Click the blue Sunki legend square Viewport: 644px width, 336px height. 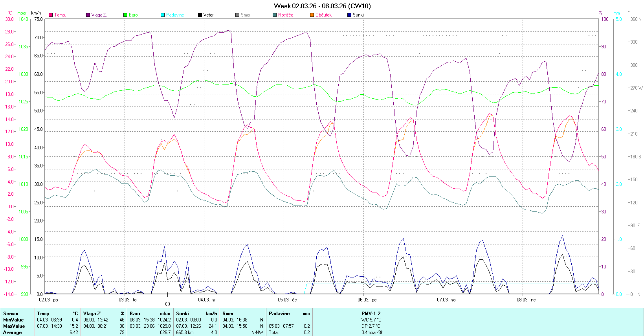tap(349, 15)
